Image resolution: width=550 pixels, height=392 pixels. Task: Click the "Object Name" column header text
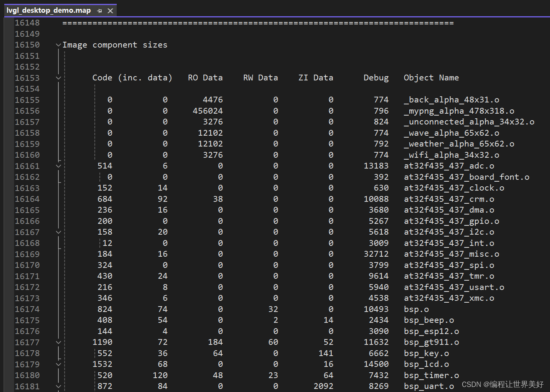(x=431, y=77)
